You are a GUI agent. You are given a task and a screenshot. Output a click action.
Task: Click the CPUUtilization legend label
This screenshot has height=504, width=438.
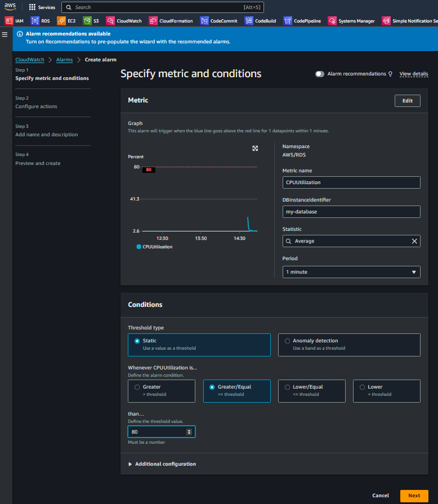coord(158,247)
